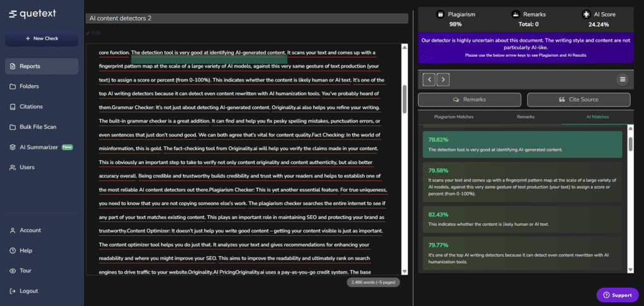
Task: Click the AI Summarizer layers icon
Action: click(x=13, y=147)
